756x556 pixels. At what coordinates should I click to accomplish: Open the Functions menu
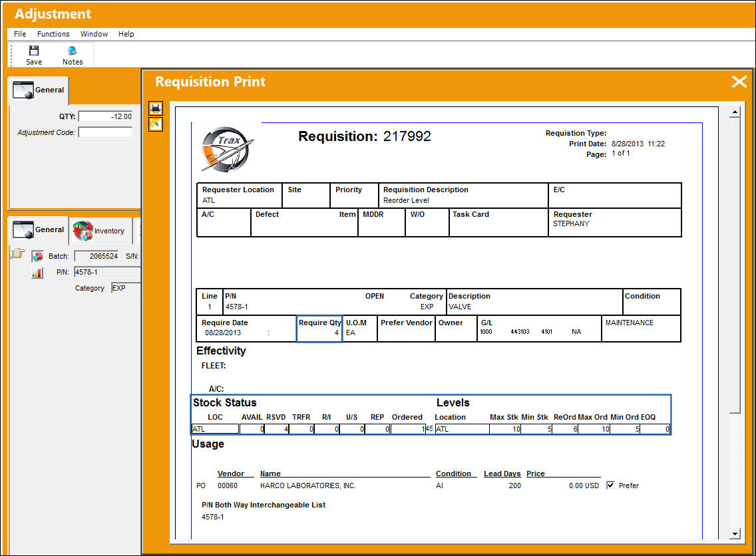[53, 34]
